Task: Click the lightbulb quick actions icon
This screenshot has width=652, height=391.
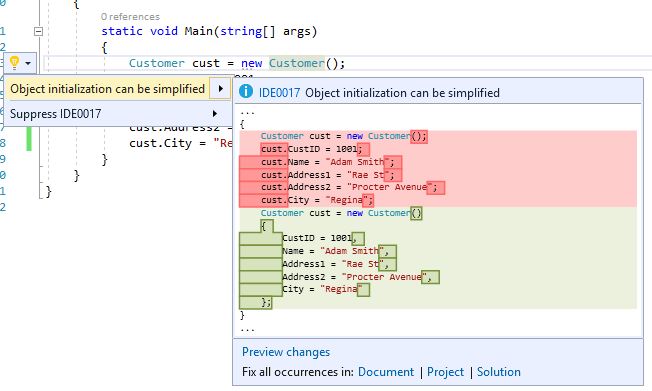Action: [x=15, y=63]
